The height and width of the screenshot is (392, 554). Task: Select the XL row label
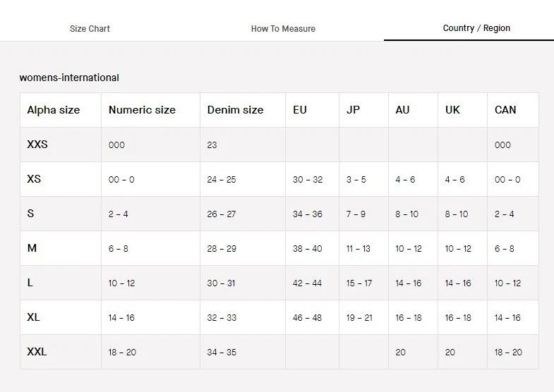(x=33, y=317)
